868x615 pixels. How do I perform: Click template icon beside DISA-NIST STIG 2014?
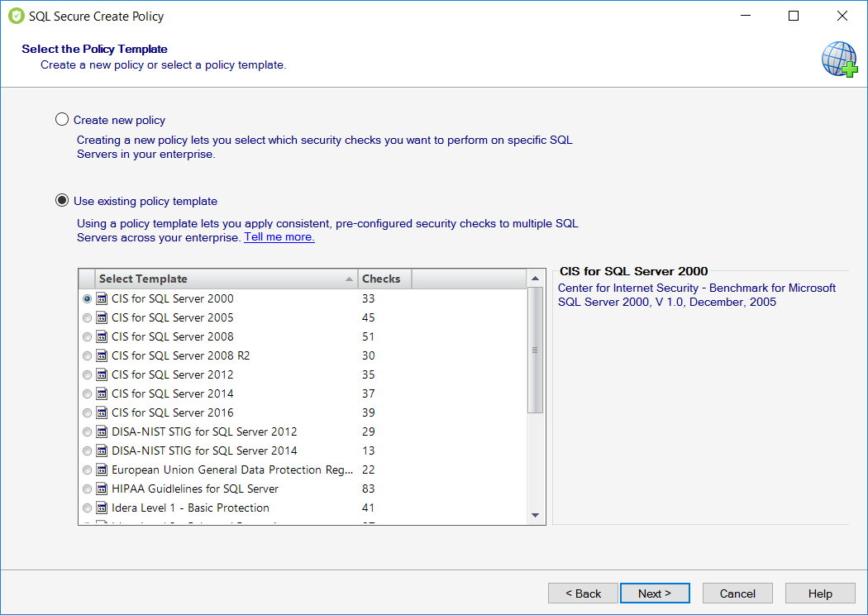pyautogui.click(x=102, y=451)
